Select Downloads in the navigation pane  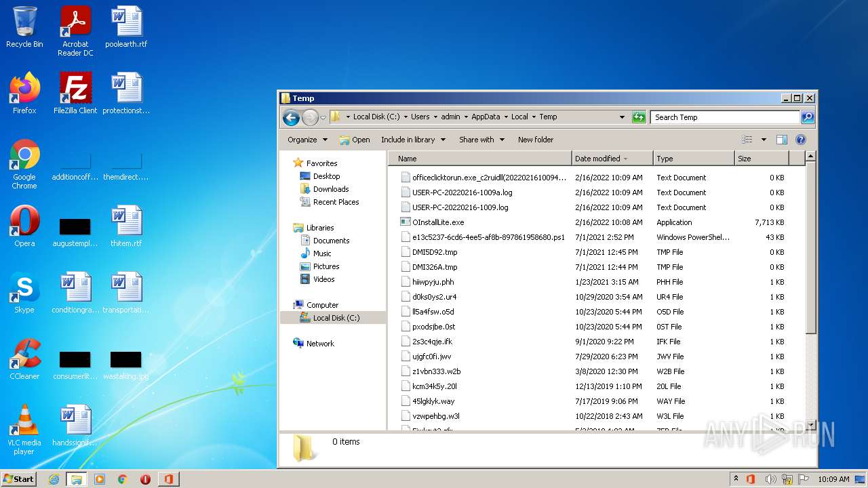(x=324, y=189)
